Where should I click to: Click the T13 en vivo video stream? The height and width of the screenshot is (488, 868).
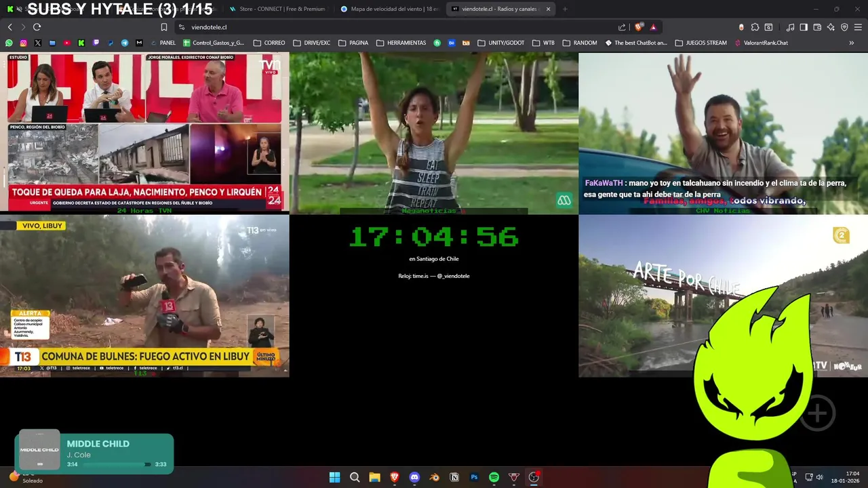(144, 296)
